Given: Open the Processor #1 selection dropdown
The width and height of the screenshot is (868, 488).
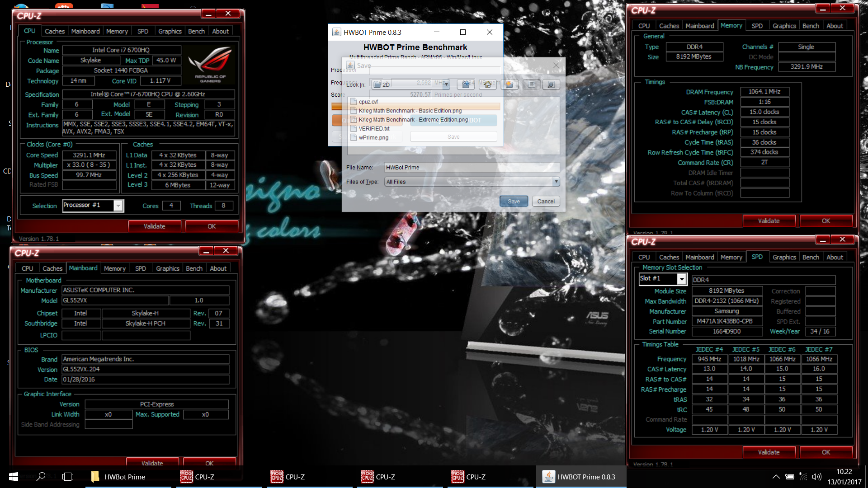Looking at the screenshot, I should click(118, 206).
